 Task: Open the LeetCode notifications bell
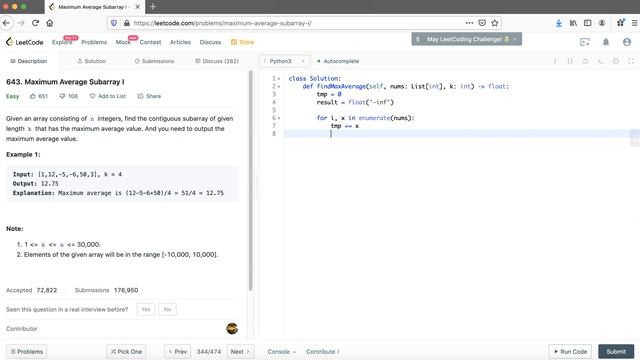[606, 42]
